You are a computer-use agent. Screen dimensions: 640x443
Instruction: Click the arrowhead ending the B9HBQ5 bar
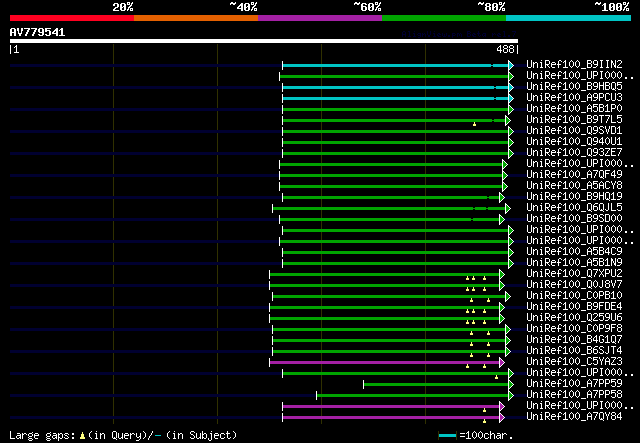511,87
